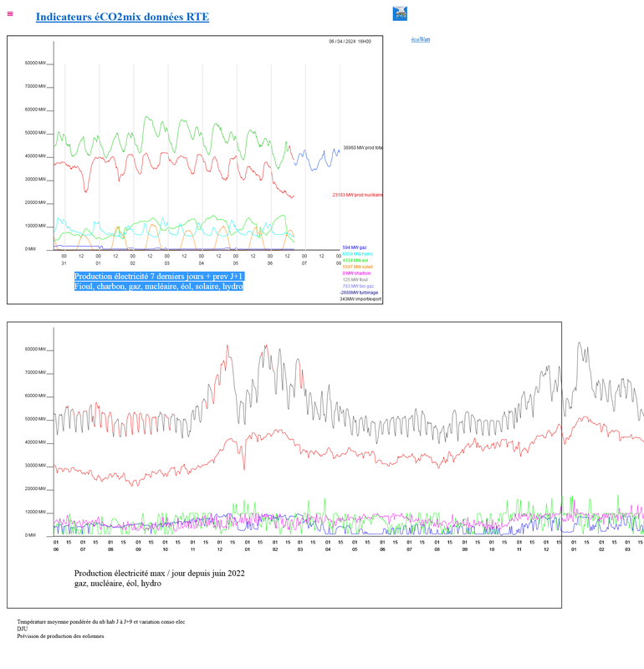Viewport: 644px width, 669px height.
Task: Click the import/export legend entry
Action: [x=360, y=299]
